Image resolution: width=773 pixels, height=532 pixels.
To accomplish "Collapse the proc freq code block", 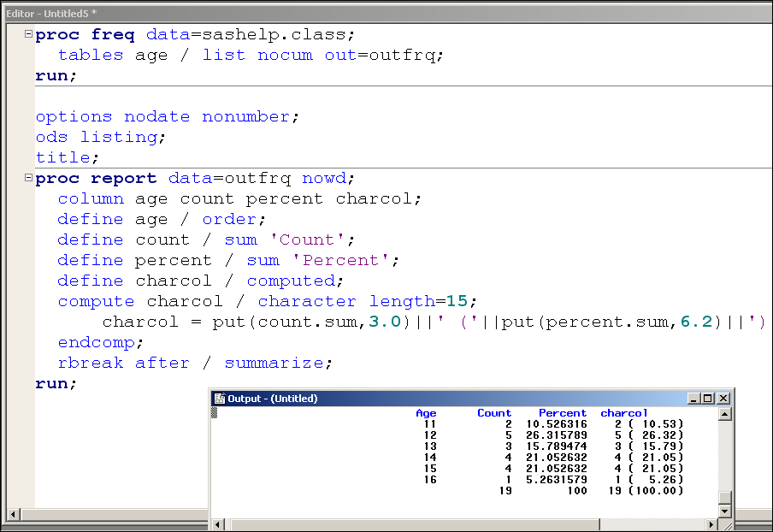I will [x=28, y=34].
